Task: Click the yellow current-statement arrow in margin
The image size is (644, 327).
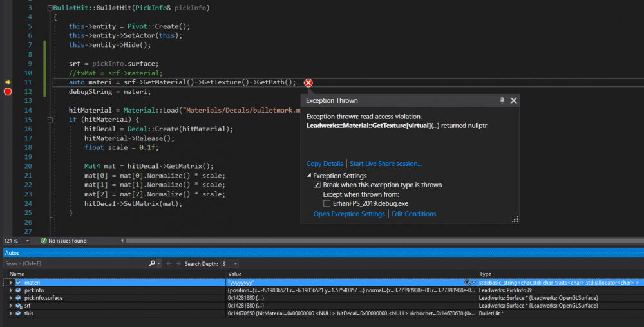Action: (8, 82)
